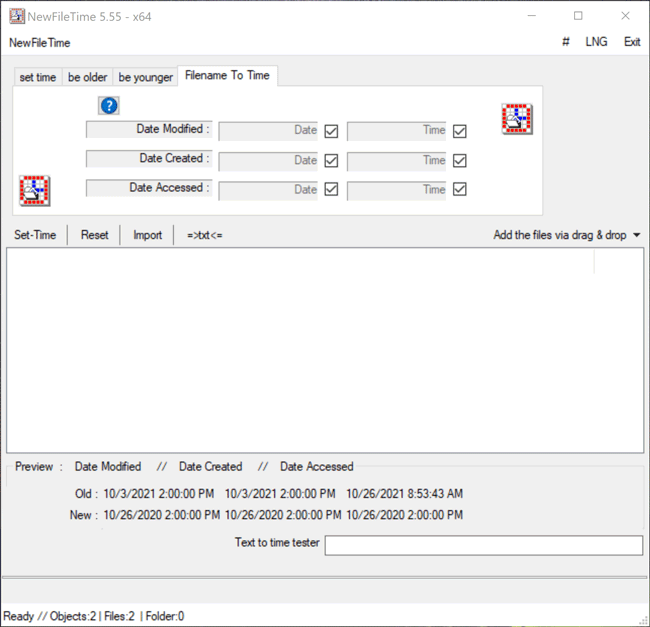
Task: Switch to the 'set time' tab
Action: pyautogui.click(x=38, y=77)
